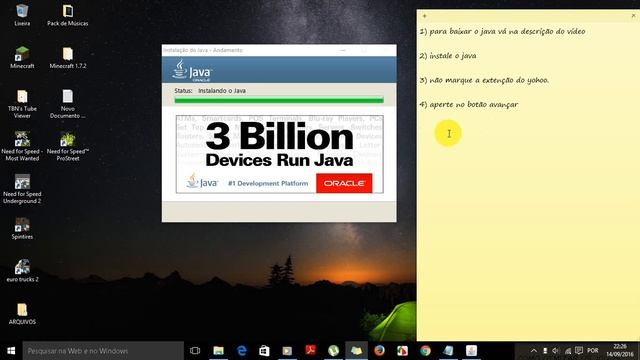Viewport: 640px width, 360px height.
Task: Select the Novo Documento file icon
Action: [68, 104]
